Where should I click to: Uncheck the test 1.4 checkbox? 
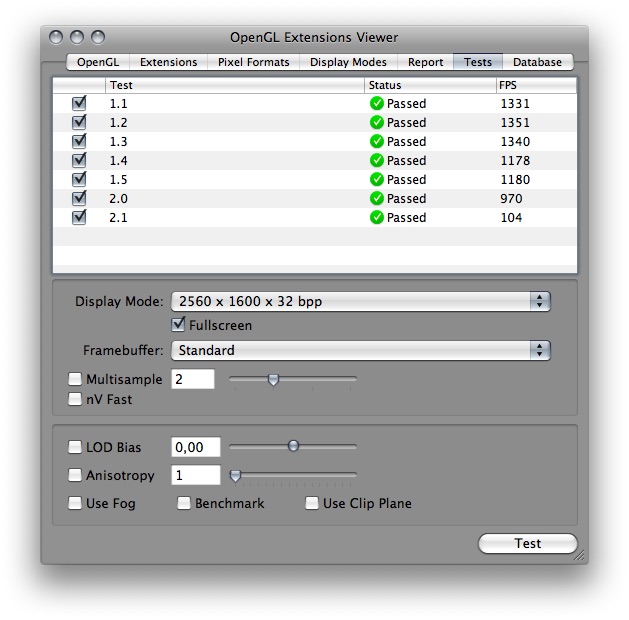[x=79, y=160]
